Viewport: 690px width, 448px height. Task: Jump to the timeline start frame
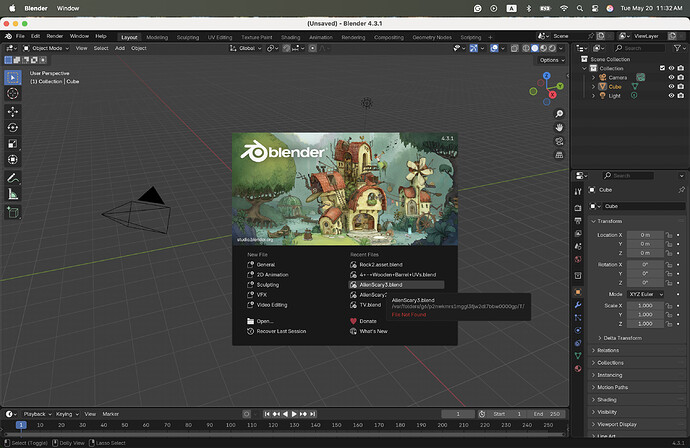pos(267,414)
